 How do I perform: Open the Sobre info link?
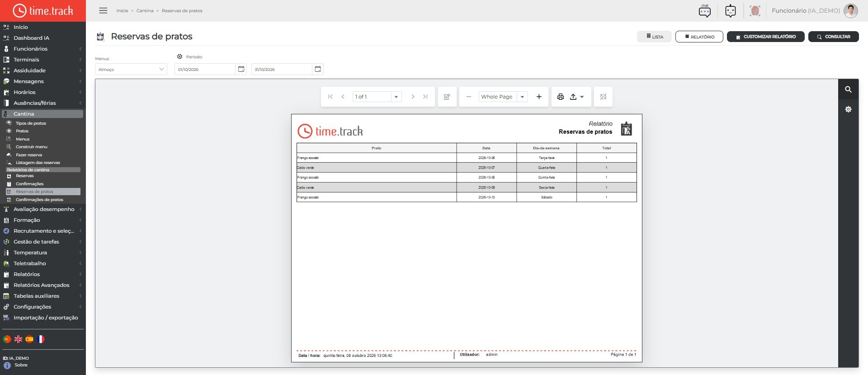click(x=21, y=365)
